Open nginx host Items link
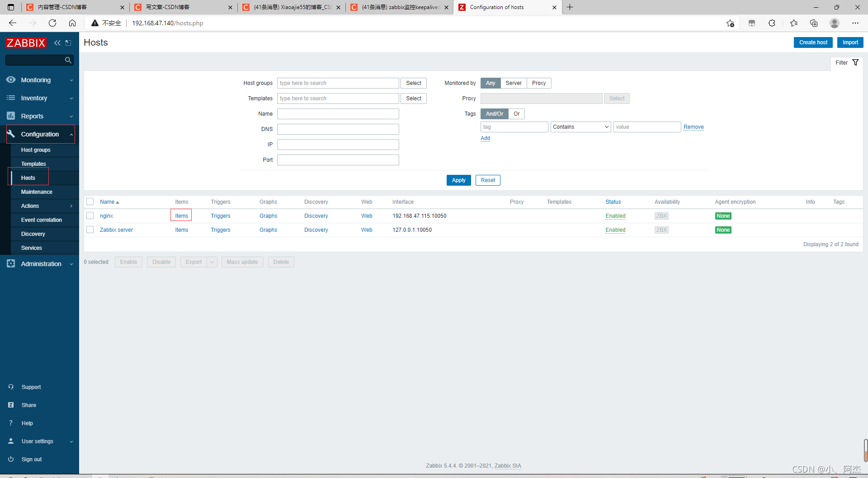The width and height of the screenshot is (868, 478). [181, 216]
